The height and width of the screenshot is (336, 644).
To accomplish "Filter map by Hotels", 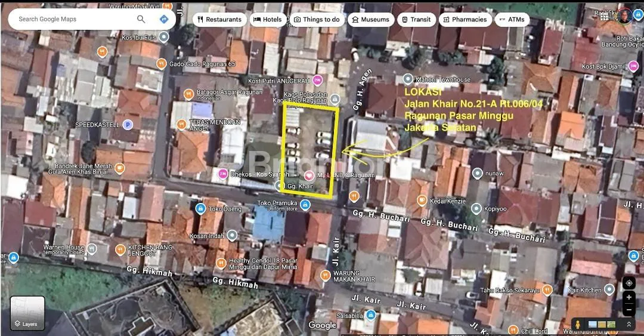I will click(267, 19).
